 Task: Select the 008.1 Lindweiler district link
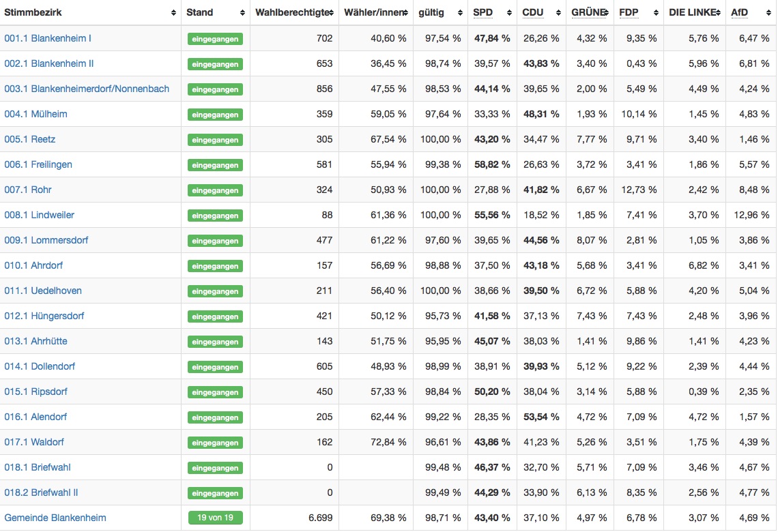point(40,215)
